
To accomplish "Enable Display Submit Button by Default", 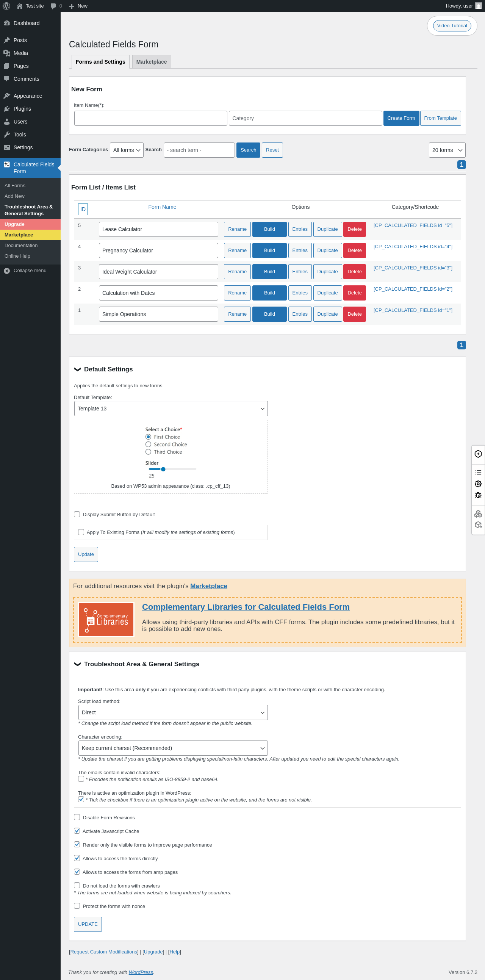I will pos(77,514).
